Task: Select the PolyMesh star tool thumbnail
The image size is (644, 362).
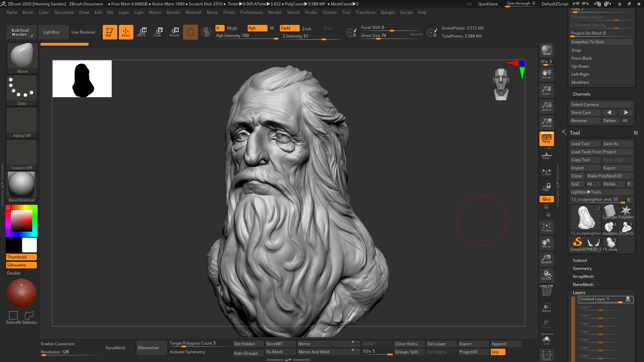Action: [x=626, y=212]
